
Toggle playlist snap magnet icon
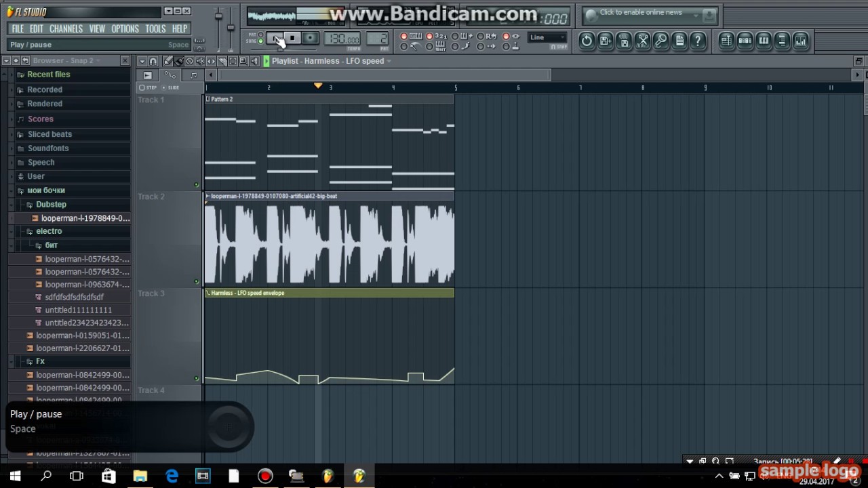pyautogui.click(x=153, y=61)
